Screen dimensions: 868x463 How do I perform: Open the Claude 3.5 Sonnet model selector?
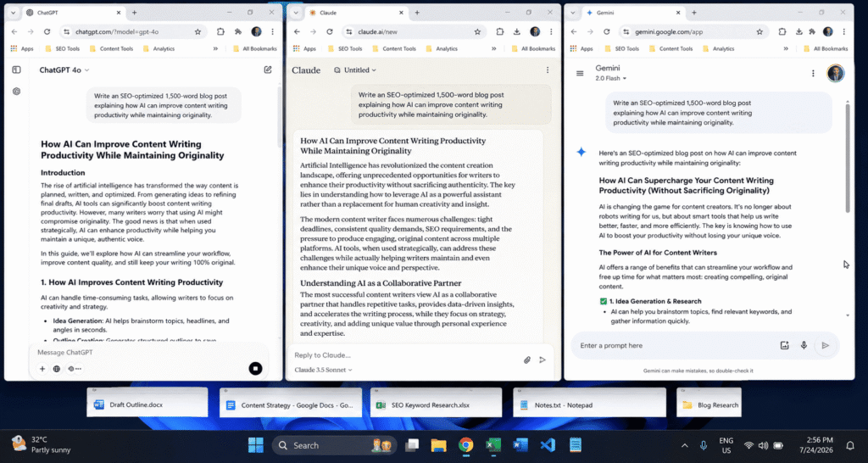(x=323, y=370)
